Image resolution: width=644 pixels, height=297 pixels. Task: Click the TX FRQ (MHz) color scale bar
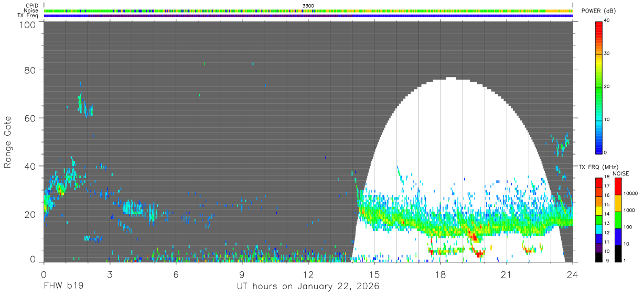[599, 219]
